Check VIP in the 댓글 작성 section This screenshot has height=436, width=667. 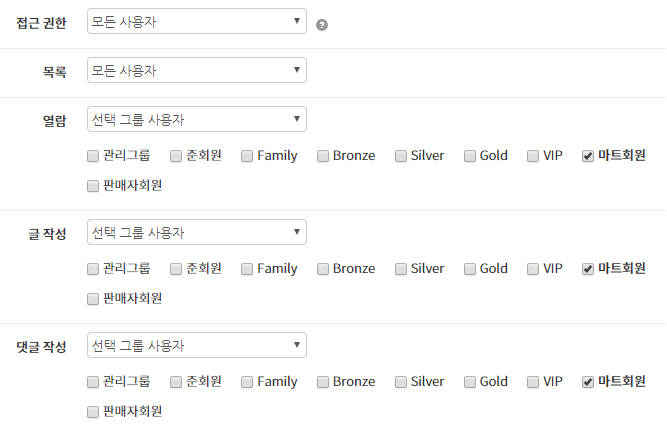click(x=533, y=382)
